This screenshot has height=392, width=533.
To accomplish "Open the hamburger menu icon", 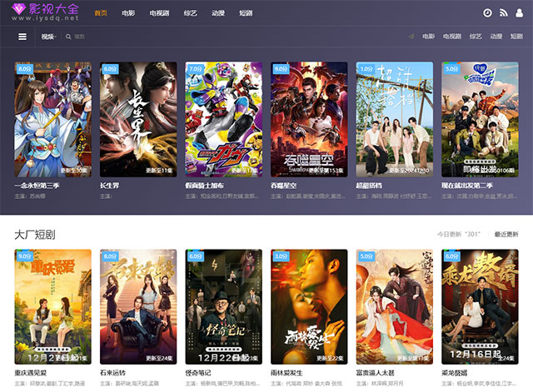I will coord(22,37).
